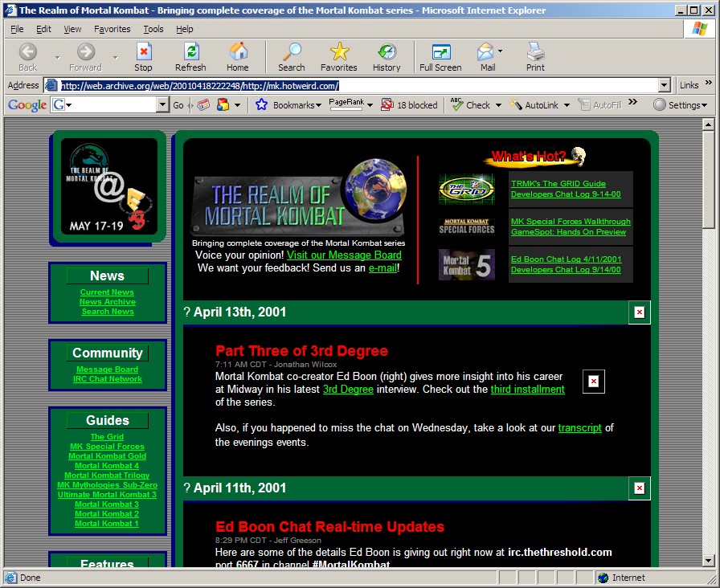Click the broken image beside April 11th header

click(639, 488)
